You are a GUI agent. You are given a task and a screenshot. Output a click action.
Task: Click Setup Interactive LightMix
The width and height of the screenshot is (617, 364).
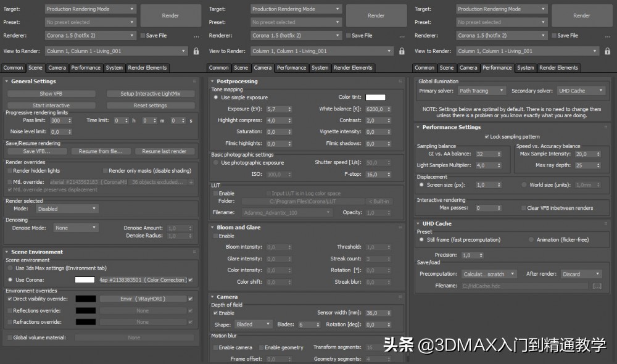click(x=151, y=93)
